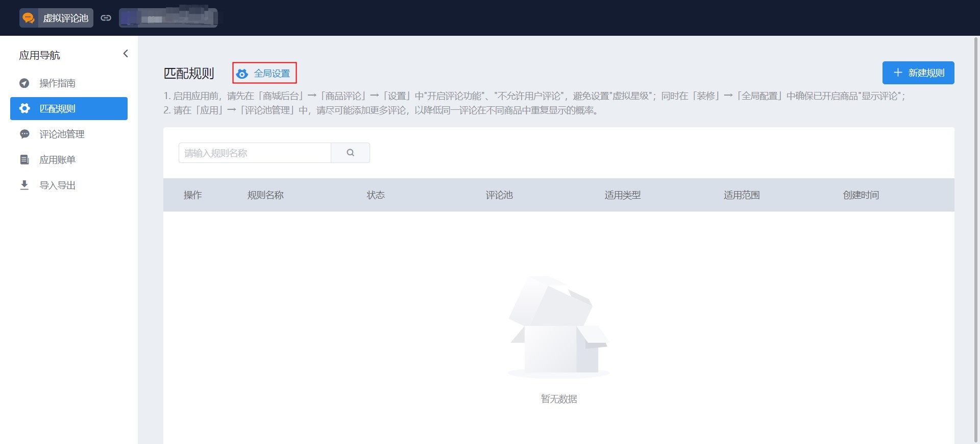Image resolution: width=980 pixels, height=444 pixels.
Task: Click the 新建规则 button
Action: [918, 73]
